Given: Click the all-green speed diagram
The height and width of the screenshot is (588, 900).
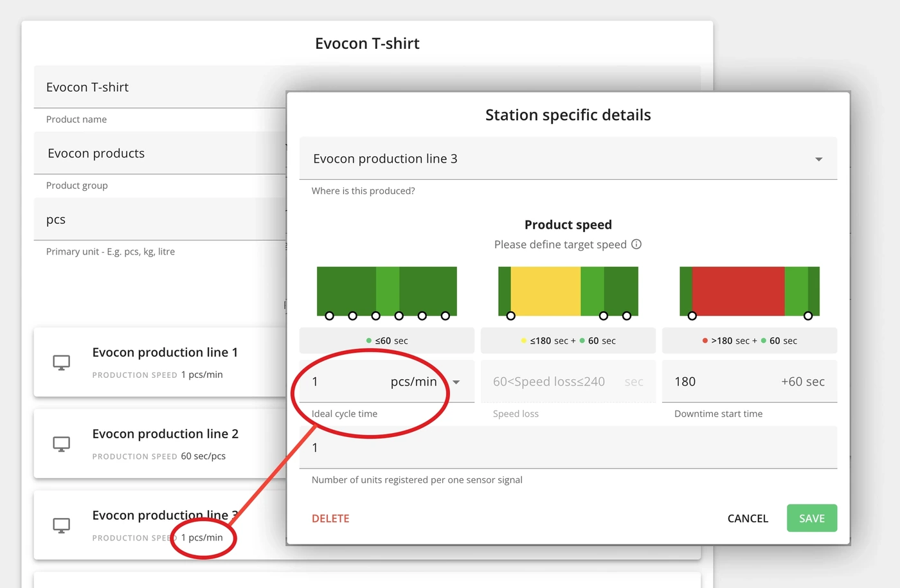Looking at the screenshot, I should (387, 292).
